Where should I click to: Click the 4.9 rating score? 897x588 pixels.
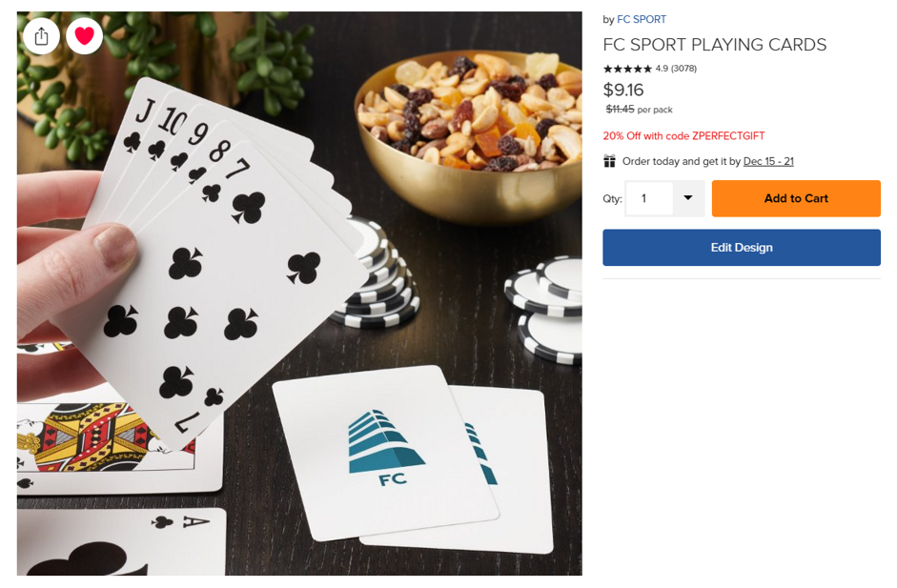[x=662, y=69]
